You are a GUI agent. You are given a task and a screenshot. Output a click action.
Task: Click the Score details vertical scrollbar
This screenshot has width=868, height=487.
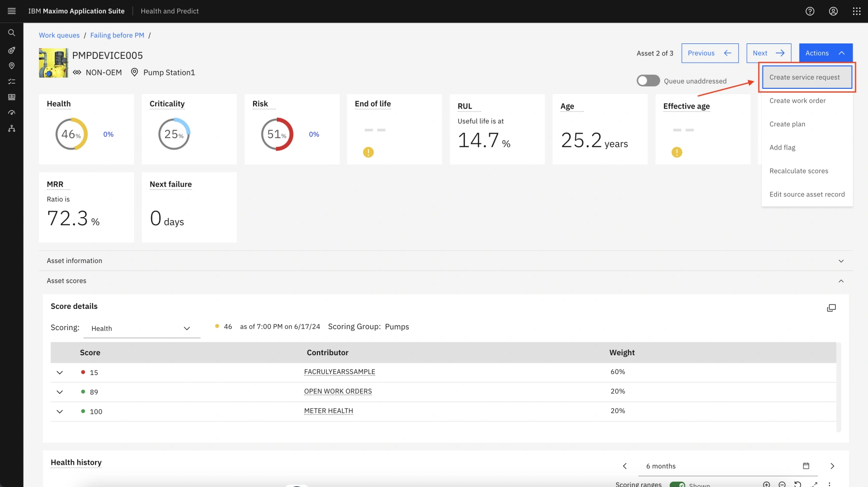pos(839,387)
